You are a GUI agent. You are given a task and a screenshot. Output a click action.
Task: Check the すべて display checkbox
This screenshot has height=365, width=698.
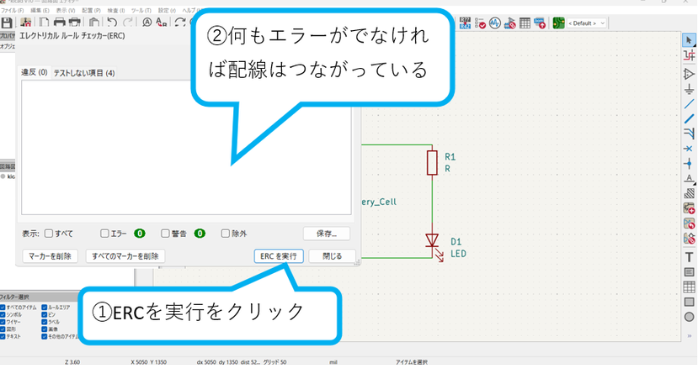(x=49, y=233)
